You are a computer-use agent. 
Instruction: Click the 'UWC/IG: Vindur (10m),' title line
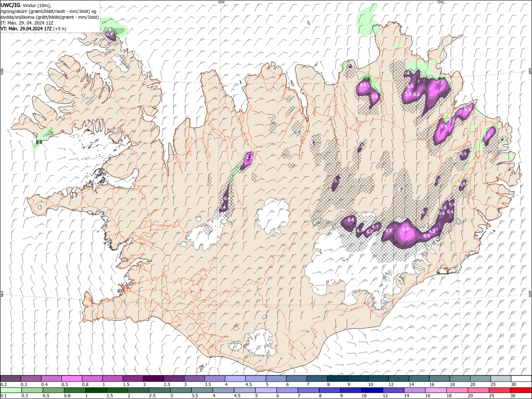(25, 5)
